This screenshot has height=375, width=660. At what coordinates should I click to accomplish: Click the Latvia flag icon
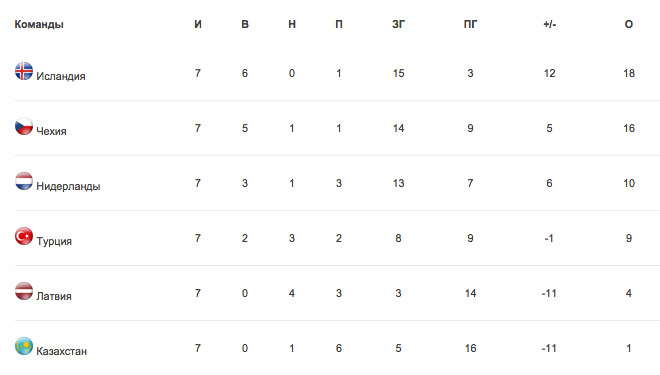tap(24, 291)
